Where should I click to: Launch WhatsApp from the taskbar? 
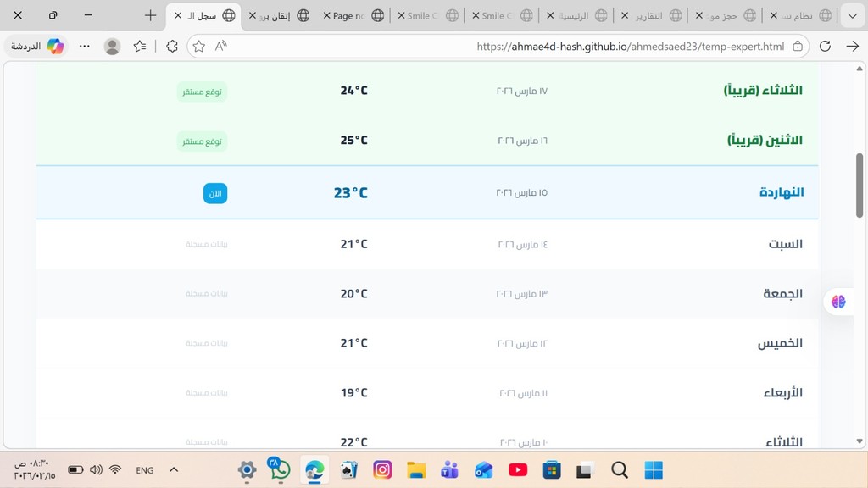279,469
